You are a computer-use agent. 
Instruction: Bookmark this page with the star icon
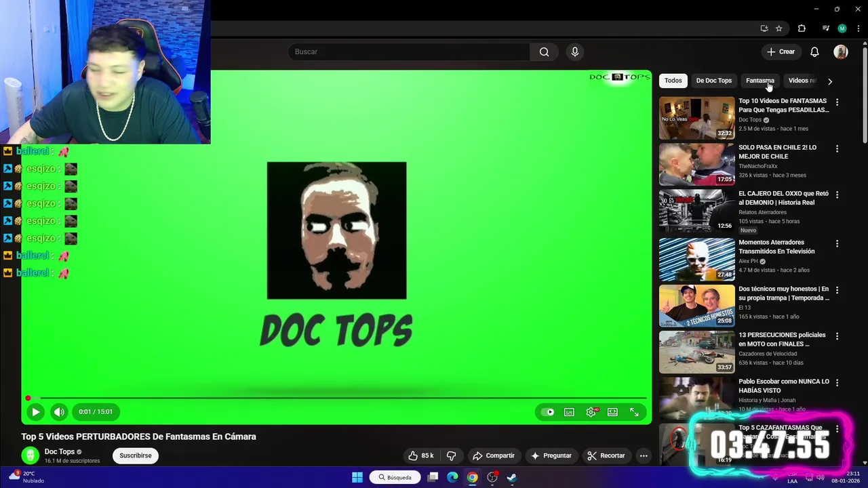pos(779,28)
